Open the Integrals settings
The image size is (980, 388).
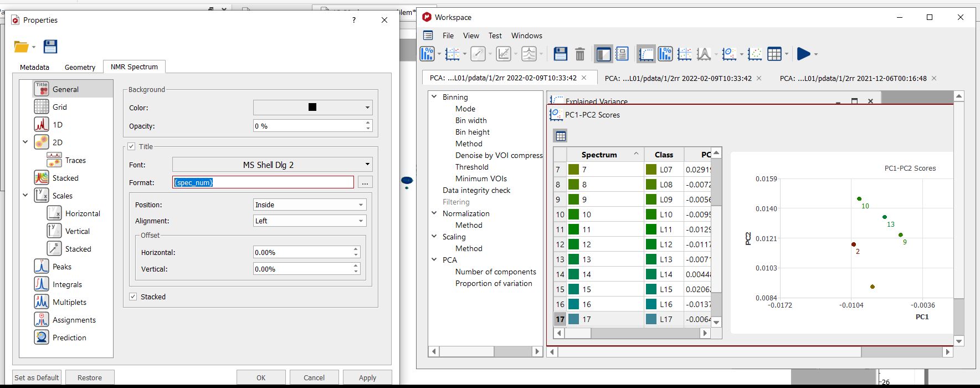(x=67, y=284)
